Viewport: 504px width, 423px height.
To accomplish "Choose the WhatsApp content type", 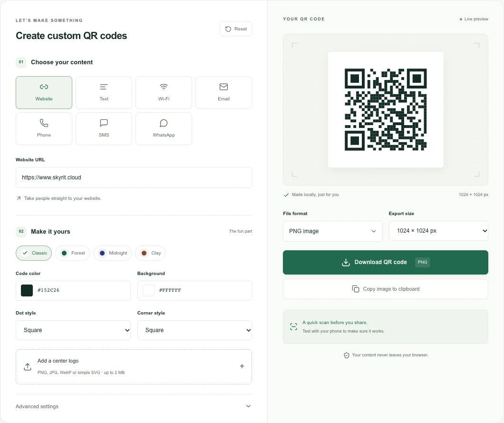I will tap(164, 128).
